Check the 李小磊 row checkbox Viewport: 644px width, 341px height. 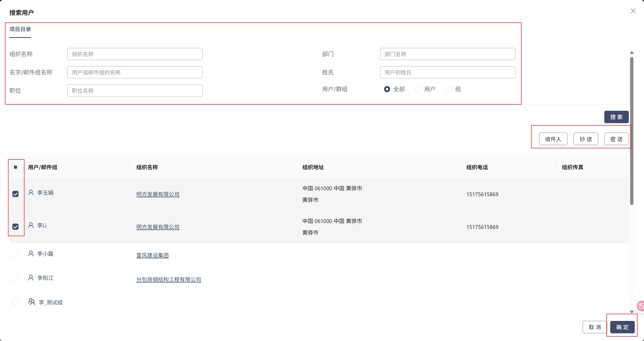[x=15, y=255]
